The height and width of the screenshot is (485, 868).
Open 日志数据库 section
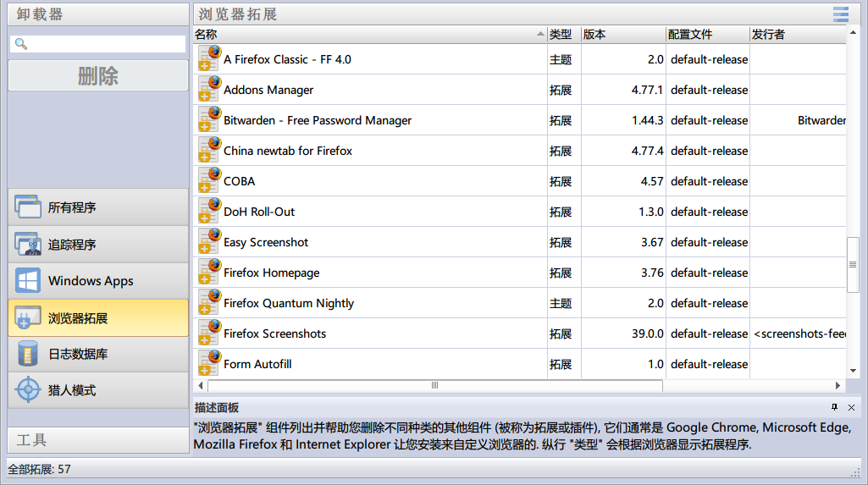pos(98,354)
